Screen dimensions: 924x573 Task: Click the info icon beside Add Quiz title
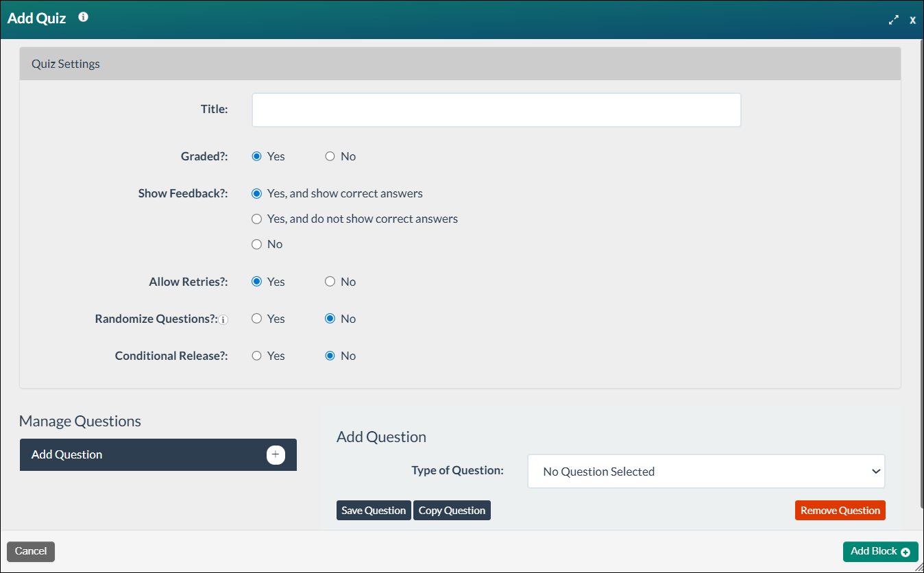pyautogui.click(x=82, y=17)
